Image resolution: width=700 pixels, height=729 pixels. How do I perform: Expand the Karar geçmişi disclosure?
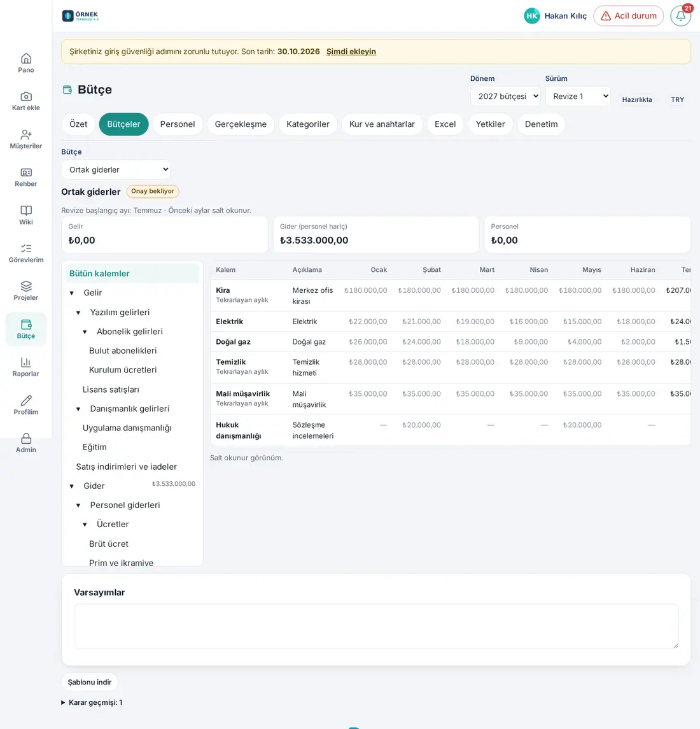click(x=92, y=702)
